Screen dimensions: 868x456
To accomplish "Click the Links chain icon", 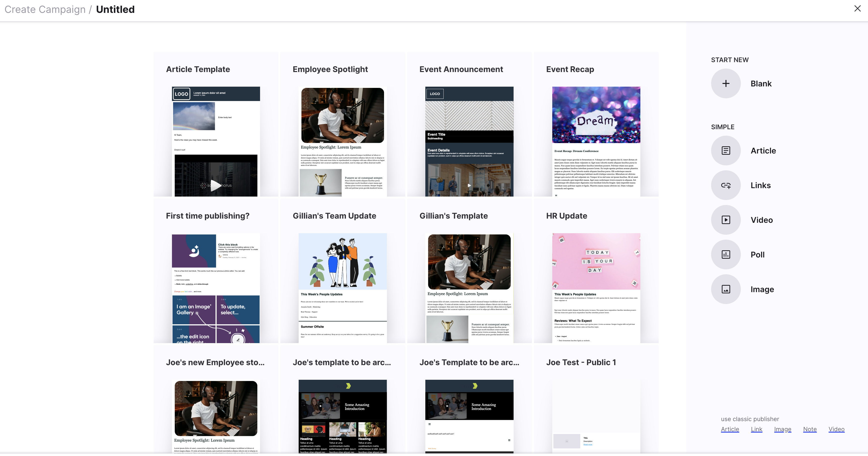I will pyautogui.click(x=725, y=185).
